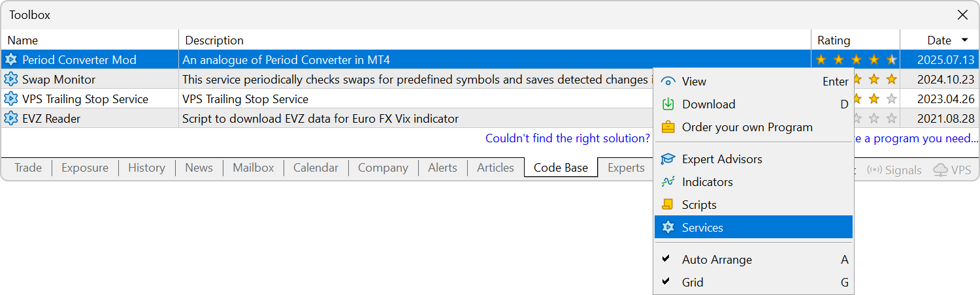Switch to the Articles tab
The width and height of the screenshot is (980, 295).
pyautogui.click(x=495, y=168)
